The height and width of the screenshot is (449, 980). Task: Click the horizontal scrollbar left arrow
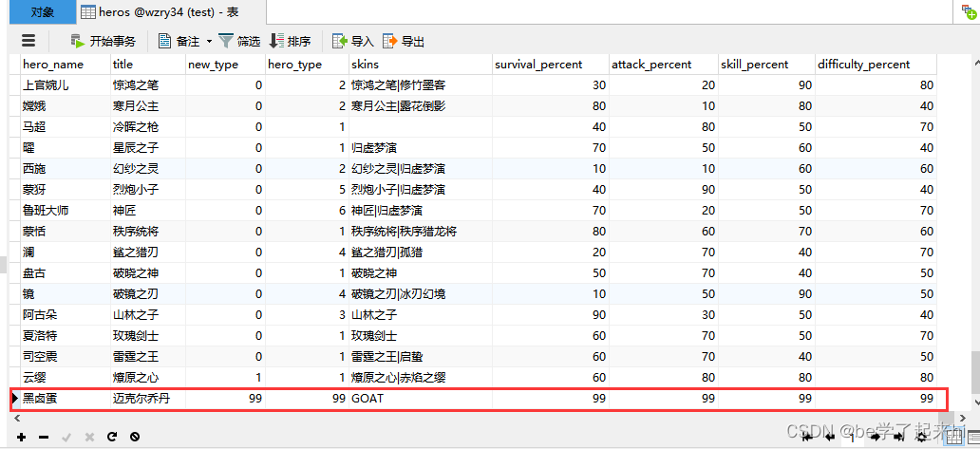tap(17, 418)
